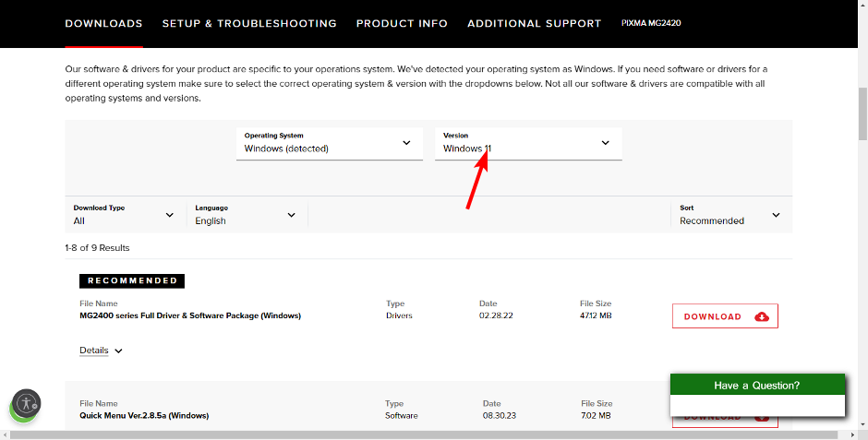Screen dimensions: 868x440
Task: Expand Details of MG2400 driver package
Action: [101, 351]
